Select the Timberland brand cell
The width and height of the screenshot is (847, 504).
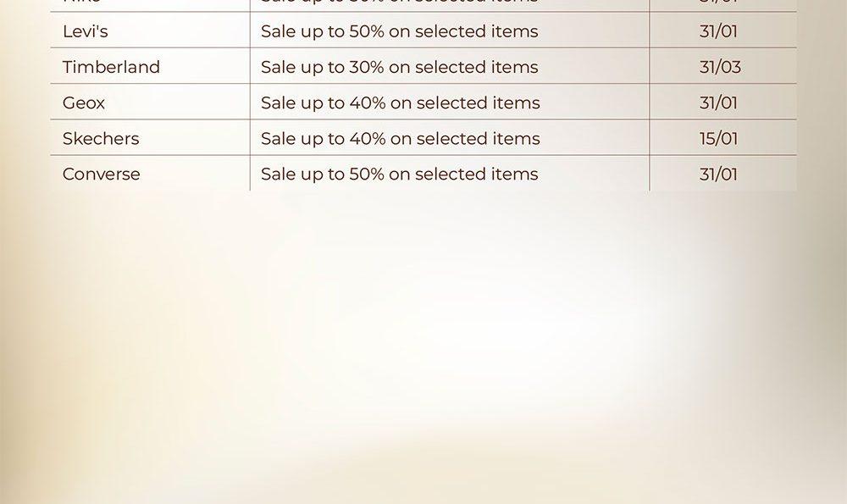[x=111, y=68]
